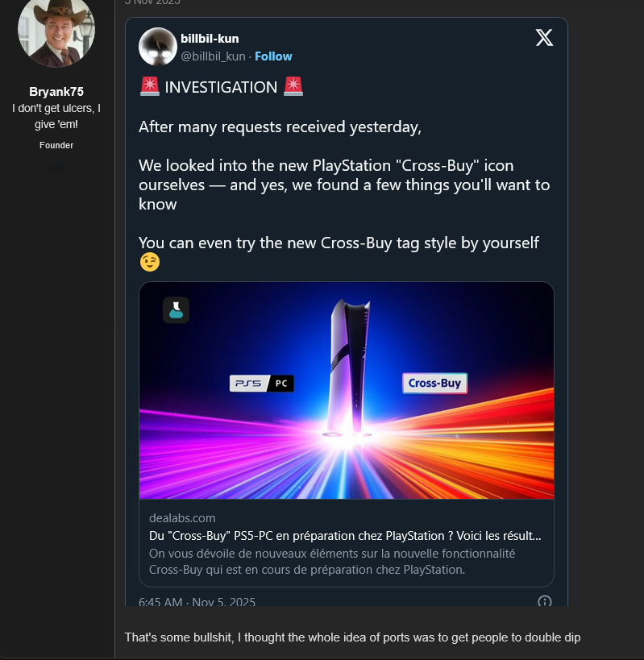The height and width of the screenshot is (660, 644).
Task: Click the @billbil_kun handle
Action: click(x=213, y=56)
